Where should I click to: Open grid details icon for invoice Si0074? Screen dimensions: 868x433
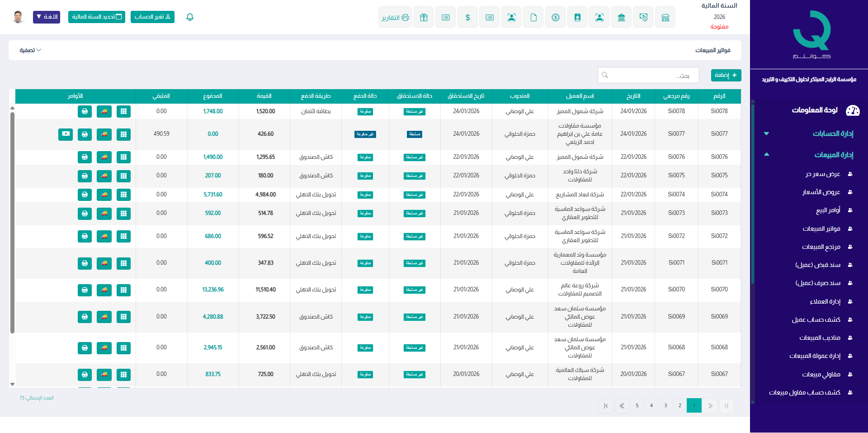click(123, 195)
